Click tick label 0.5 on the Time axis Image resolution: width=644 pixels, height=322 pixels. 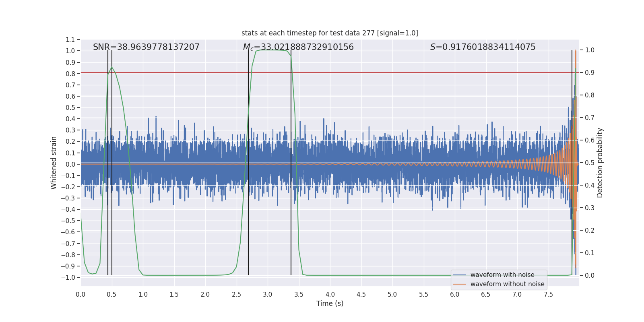[112, 294]
